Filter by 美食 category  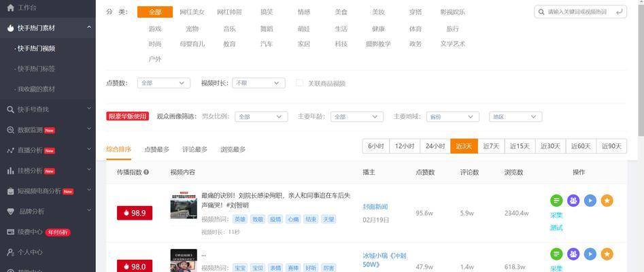(x=341, y=12)
